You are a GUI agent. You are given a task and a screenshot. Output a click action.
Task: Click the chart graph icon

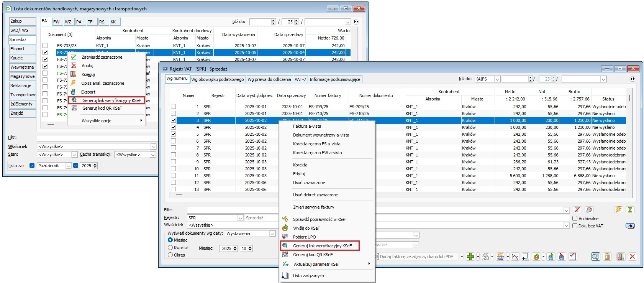515,257
